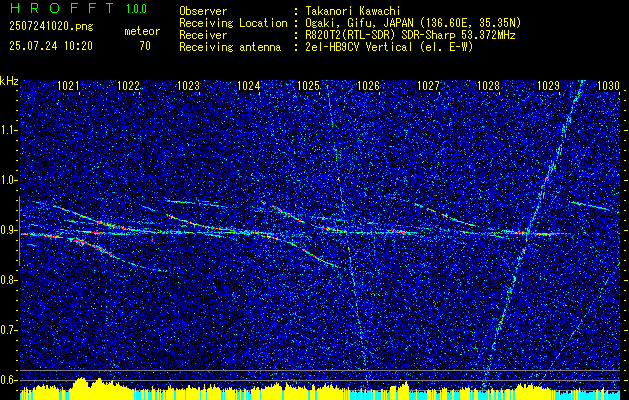Viewport: 629px width, 400px height.
Task: Click the meteor label
Action: (142, 31)
